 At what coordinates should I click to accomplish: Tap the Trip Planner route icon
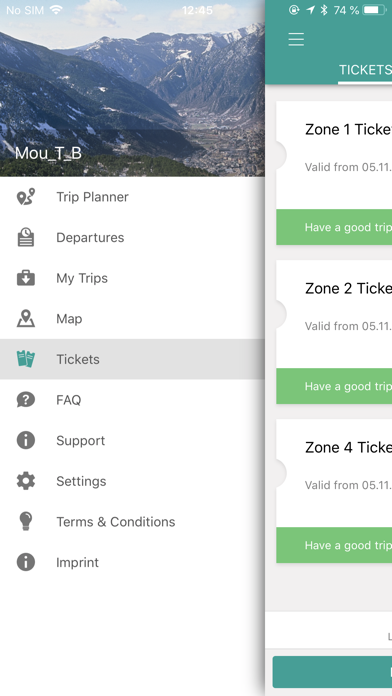point(26,197)
